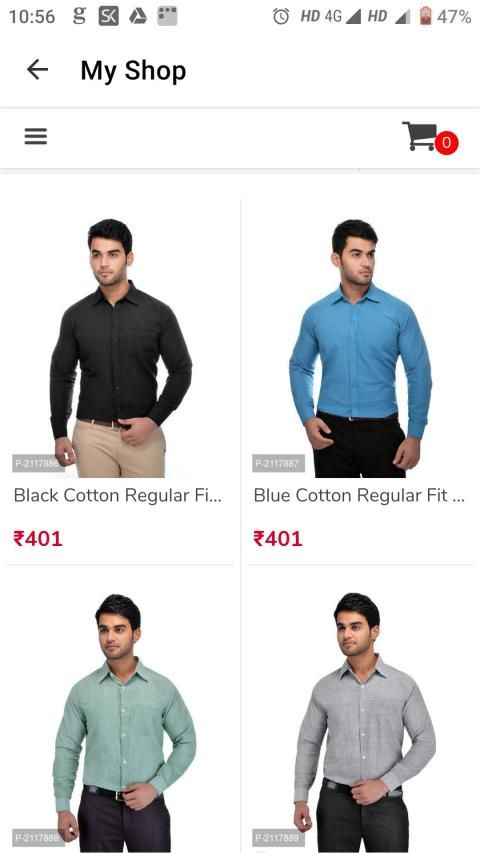Screen dimensions: 480x853
Task: Tap product code label P-2117887
Action: [279, 463]
